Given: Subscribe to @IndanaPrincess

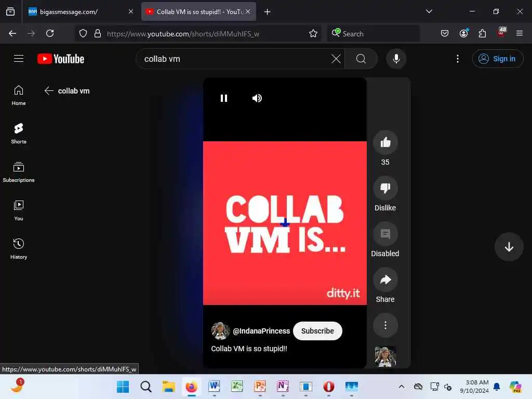Looking at the screenshot, I should [x=317, y=331].
